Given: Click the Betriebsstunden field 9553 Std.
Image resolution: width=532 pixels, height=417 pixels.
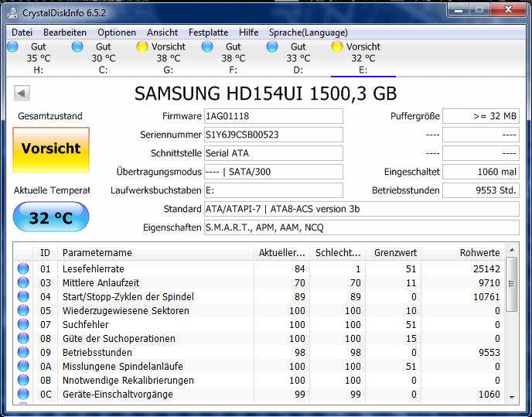Looking at the screenshot, I should 481,190.
